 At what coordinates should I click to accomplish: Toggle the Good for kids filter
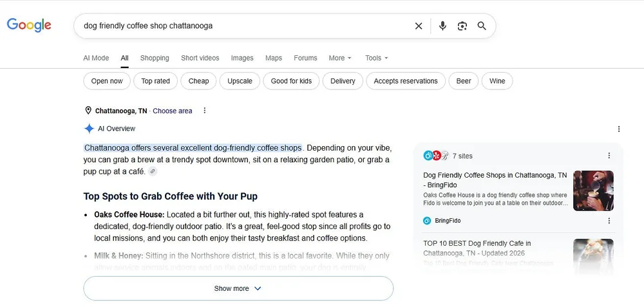click(291, 81)
